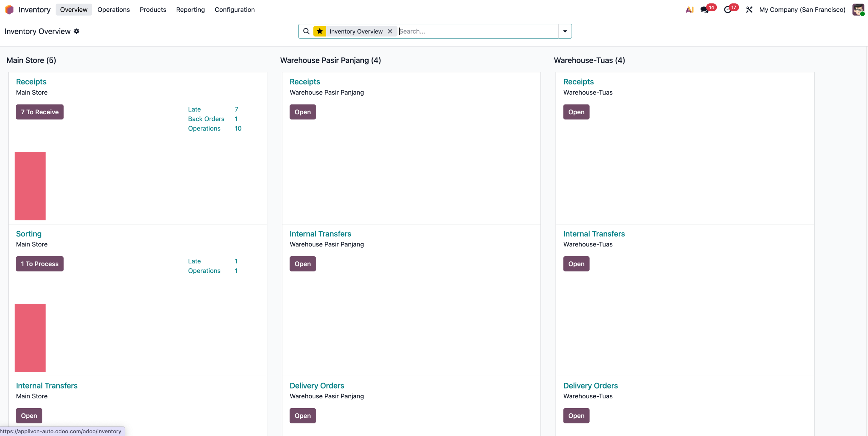This screenshot has width=868, height=436.
Task: Open Warehouse-Tuas Receipts
Action: [x=576, y=112]
